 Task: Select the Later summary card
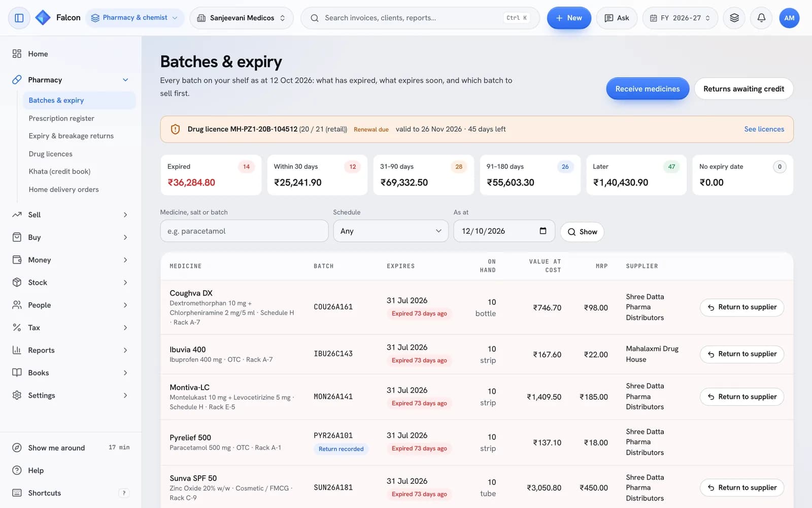click(x=636, y=175)
